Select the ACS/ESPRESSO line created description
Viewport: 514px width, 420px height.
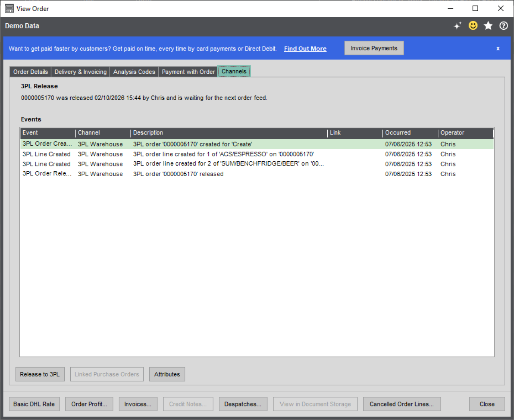(223, 154)
